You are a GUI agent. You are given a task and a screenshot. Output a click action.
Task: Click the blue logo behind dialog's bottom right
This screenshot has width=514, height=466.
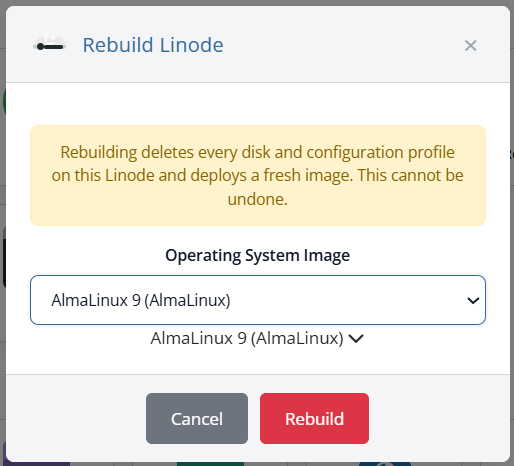pyautogui.click(x=385, y=464)
